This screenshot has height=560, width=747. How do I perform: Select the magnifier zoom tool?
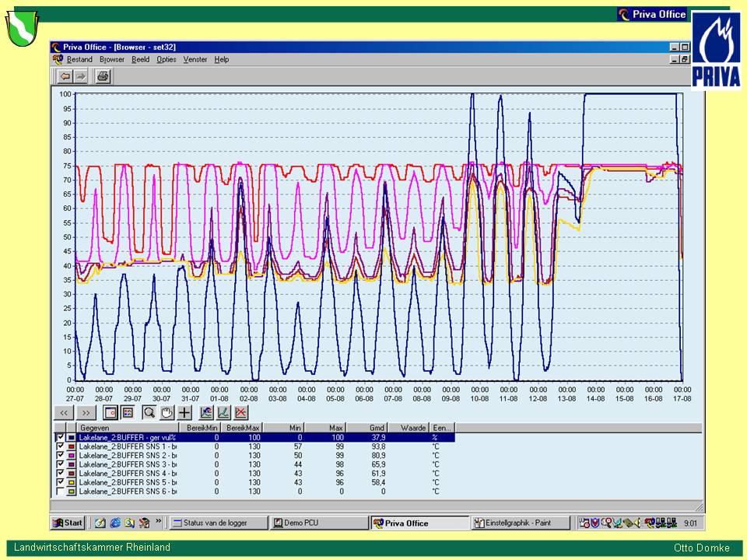pos(148,412)
